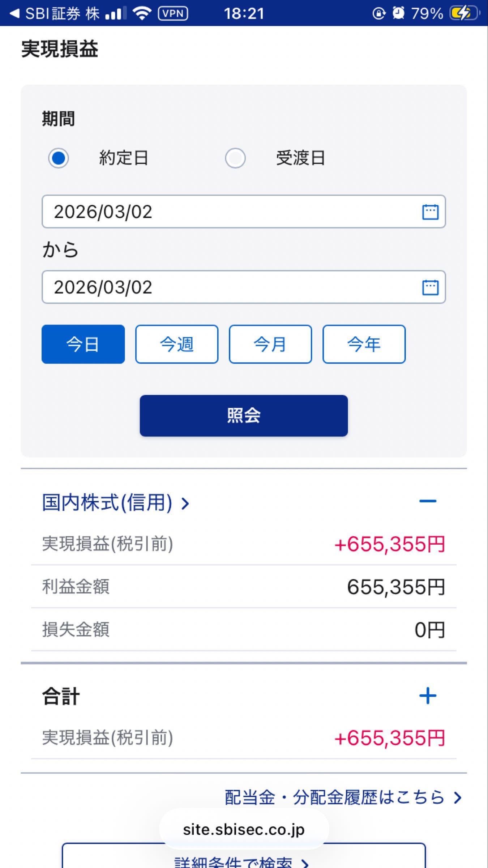Select the 今日 period tab

click(x=83, y=344)
